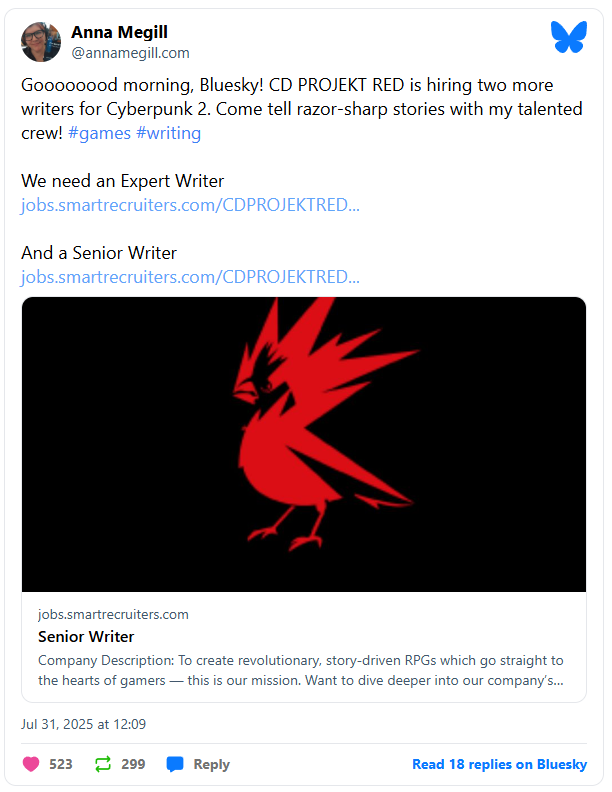Viewport: 612px width, 792px height.
Task: Open the #writing hashtag
Action: pyautogui.click(x=168, y=133)
